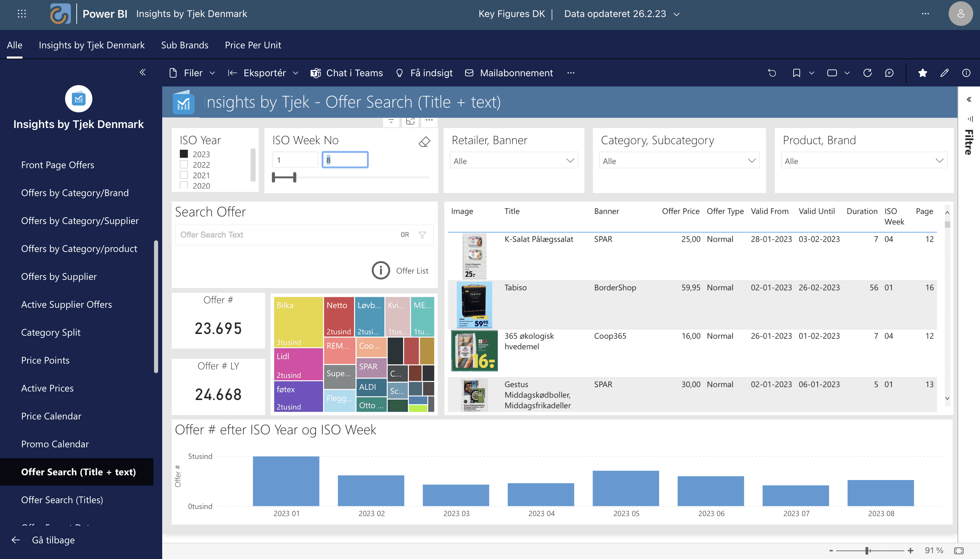
Task: Collapse the left navigation pane
Action: coord(142,72)
